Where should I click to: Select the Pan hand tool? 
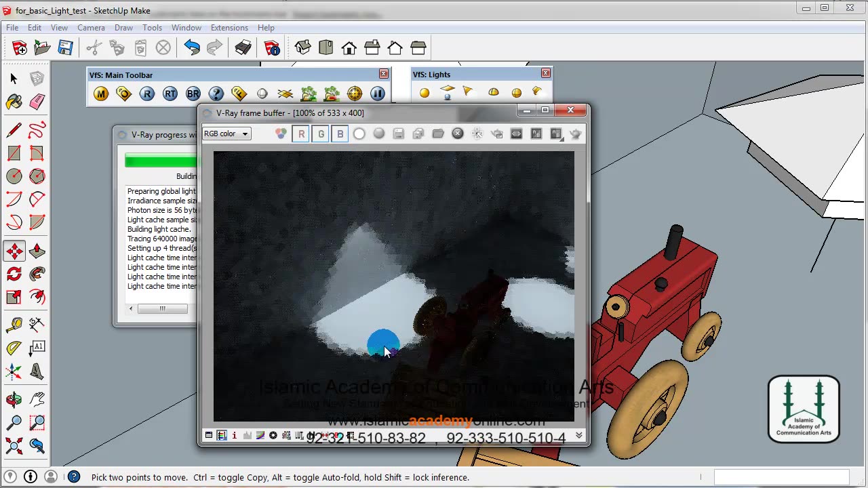tap(37, 400)
